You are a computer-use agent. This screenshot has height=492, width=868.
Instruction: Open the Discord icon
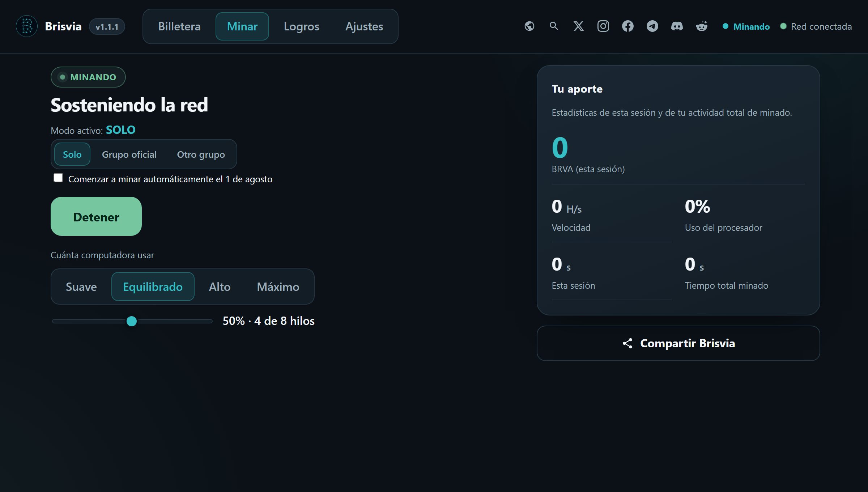point(677,26)
